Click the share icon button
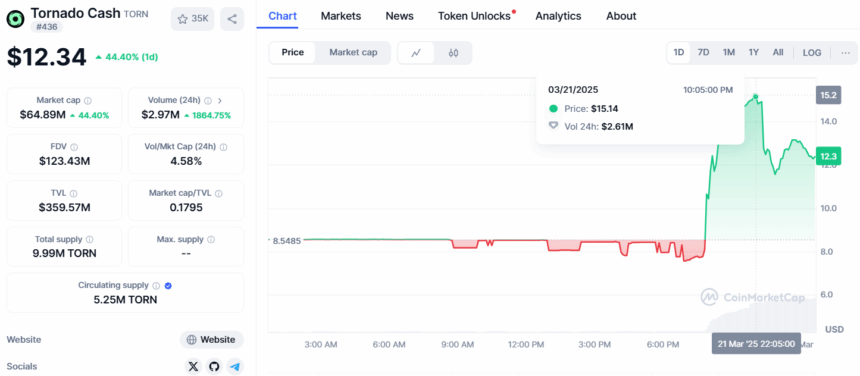 [x=232, y=19]
